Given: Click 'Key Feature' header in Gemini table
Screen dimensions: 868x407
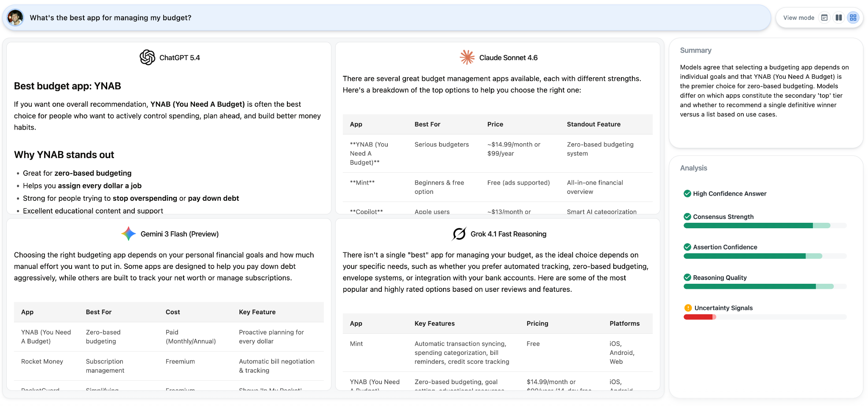Looking at the screenshot, I should 257,312.
